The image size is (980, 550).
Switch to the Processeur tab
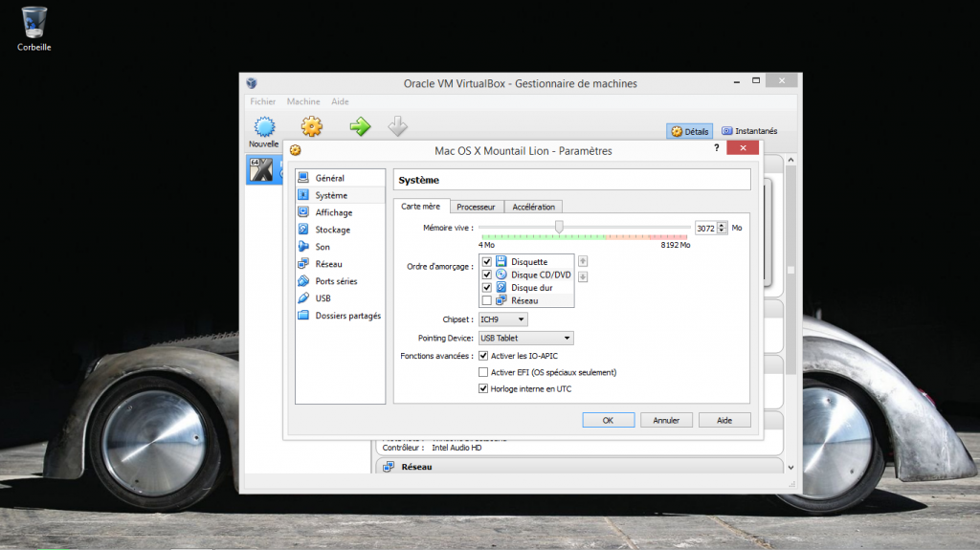476,207
